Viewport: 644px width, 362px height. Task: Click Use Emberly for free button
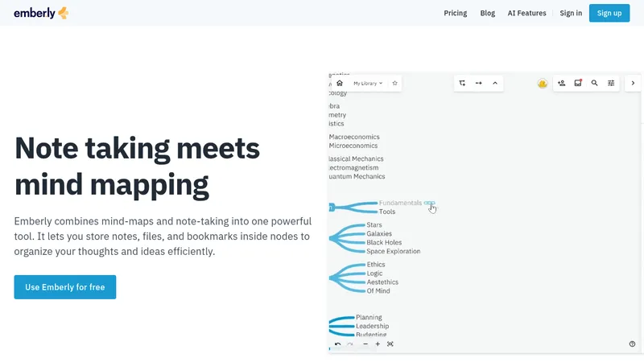pyautogui.click(x=65, y=287)
